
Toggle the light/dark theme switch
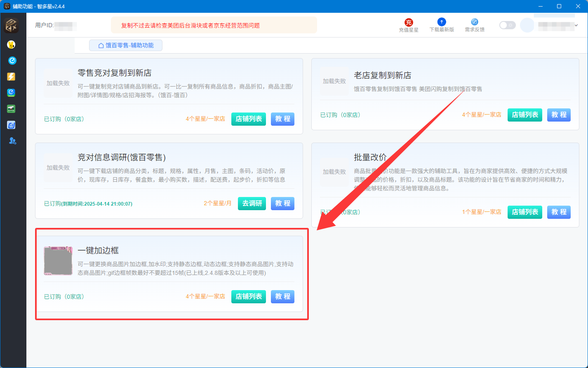(x=507, y=25)
